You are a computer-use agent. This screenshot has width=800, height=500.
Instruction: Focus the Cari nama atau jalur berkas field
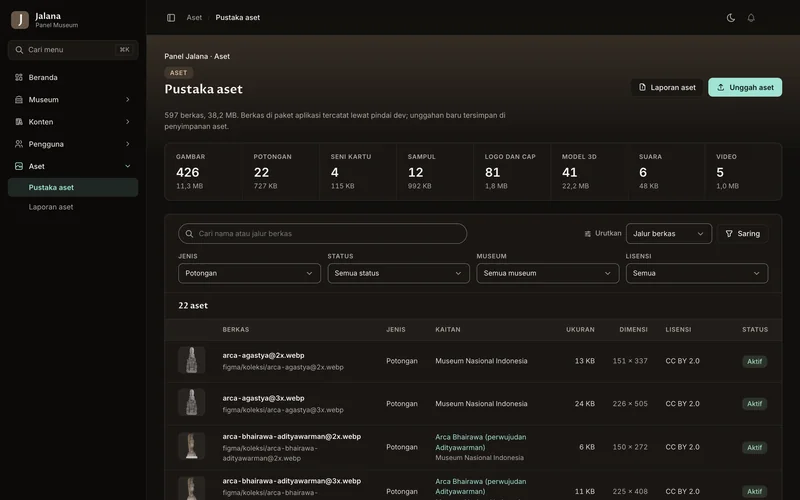(x=322, y=234)
